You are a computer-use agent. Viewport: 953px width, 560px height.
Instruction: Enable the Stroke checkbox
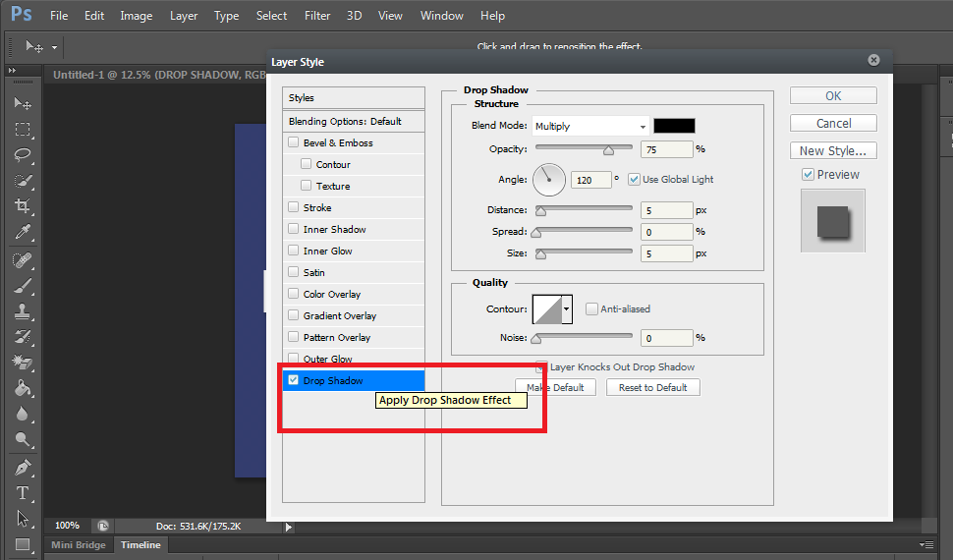tap(294, 207)
